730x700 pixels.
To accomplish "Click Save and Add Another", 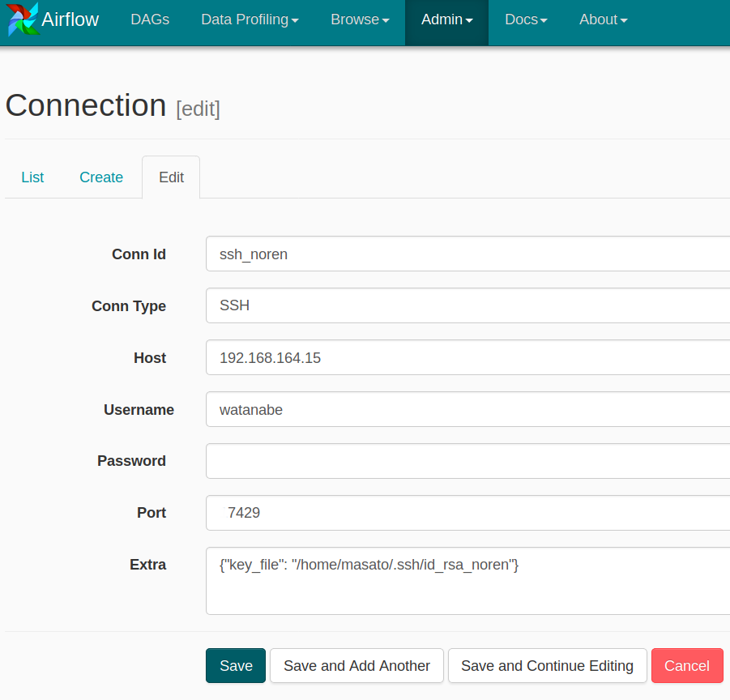I will (x=356, y=665).
